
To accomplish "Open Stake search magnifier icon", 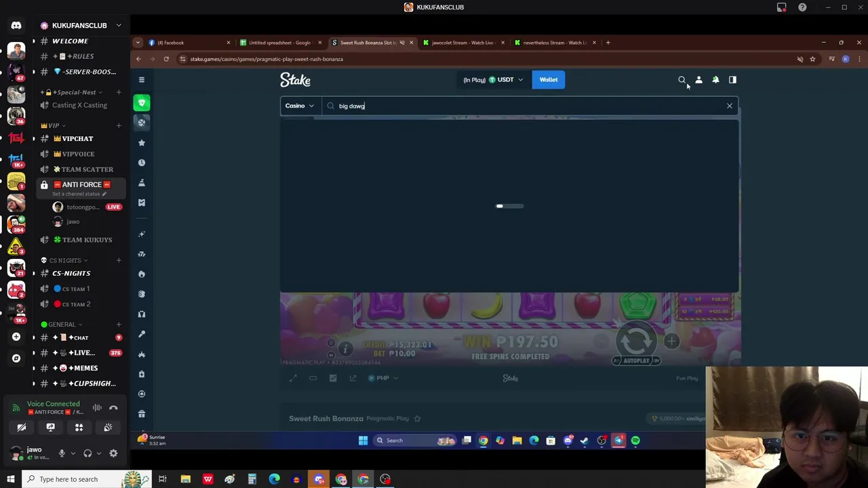I will coord(682,80).
